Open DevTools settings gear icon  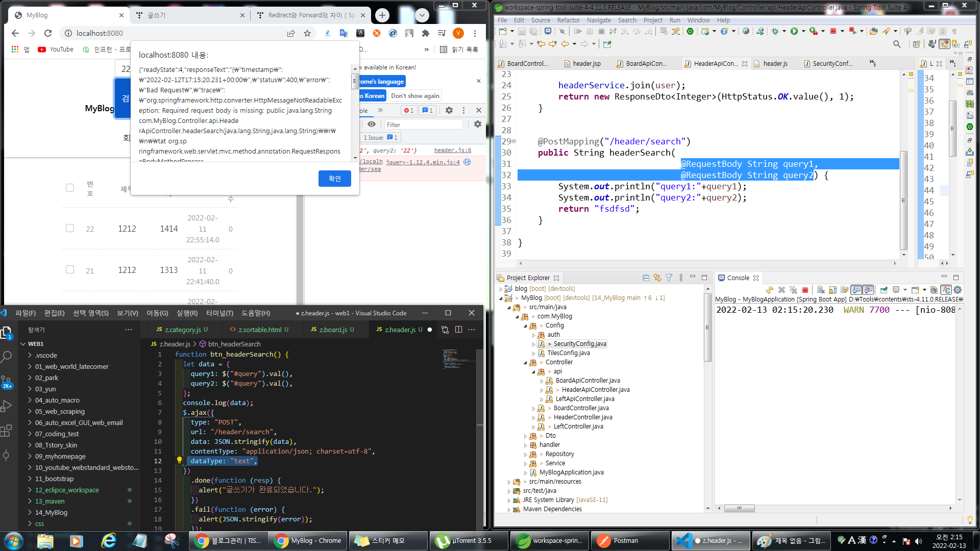pos(449,110)
